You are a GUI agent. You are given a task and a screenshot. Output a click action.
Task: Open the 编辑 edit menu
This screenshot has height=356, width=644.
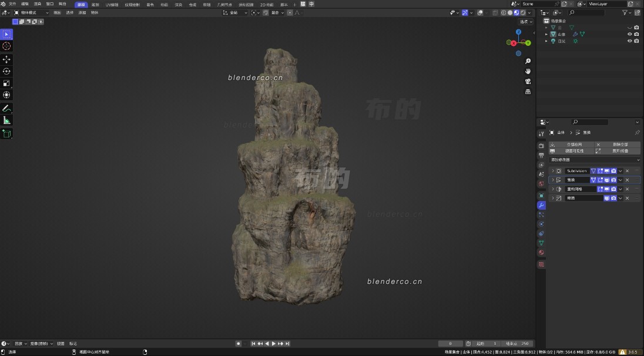pos(25,4)
